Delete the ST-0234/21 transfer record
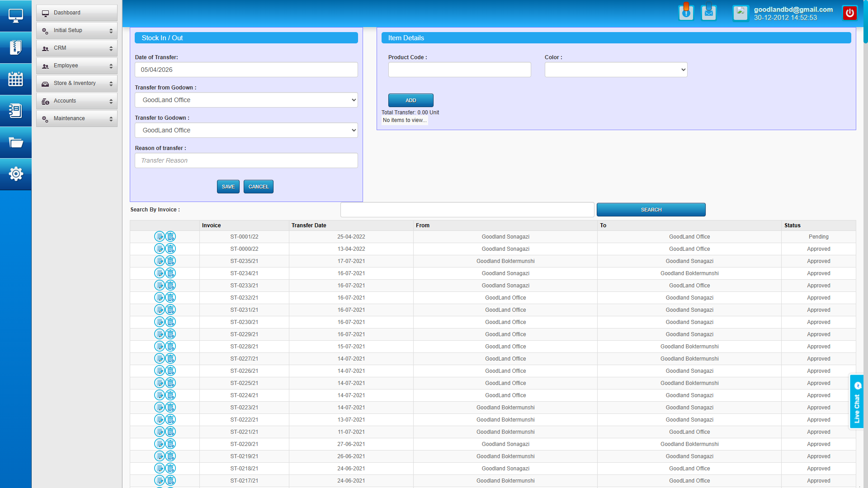 [170, 273]
